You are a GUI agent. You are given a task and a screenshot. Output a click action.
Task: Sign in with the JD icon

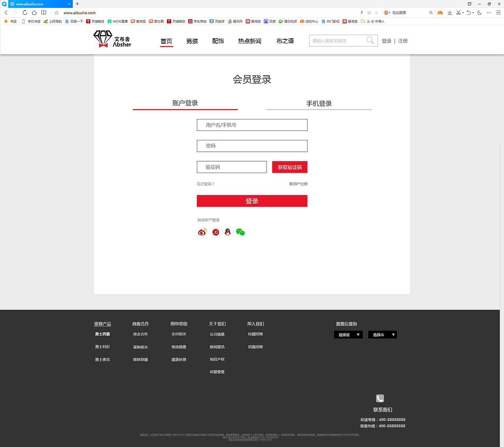215,232
